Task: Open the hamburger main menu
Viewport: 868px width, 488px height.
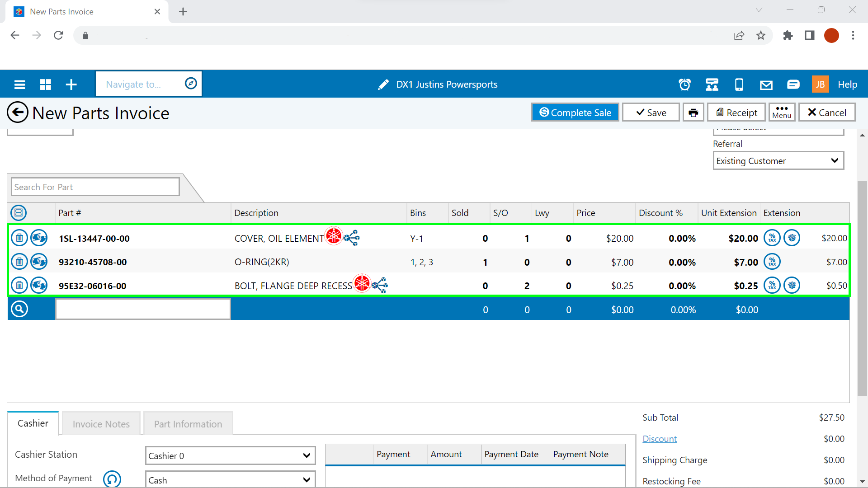Action: [19, 84]
